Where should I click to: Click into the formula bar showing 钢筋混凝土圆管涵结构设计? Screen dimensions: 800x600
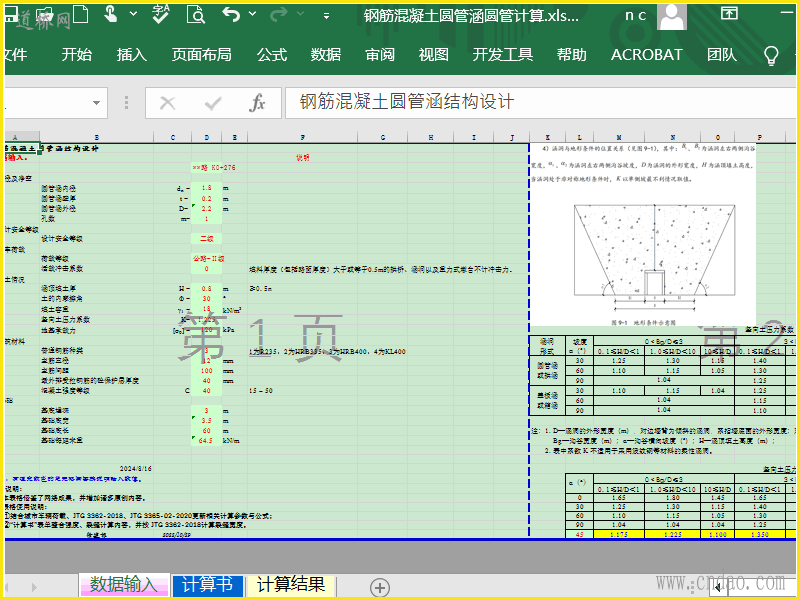tap(541, 103)
